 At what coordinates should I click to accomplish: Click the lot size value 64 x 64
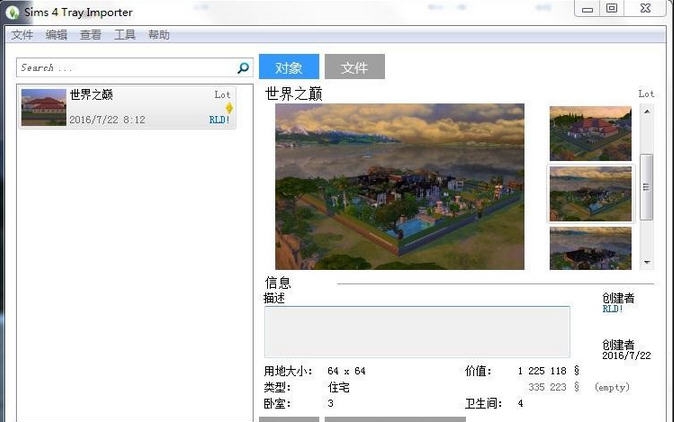click(346, 371)
